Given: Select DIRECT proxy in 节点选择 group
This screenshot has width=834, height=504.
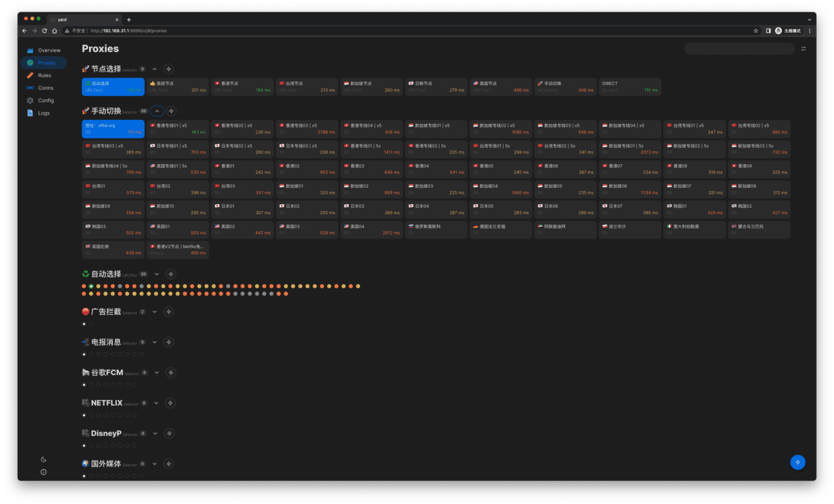Looking at the screenshot, I should pos(630,87).
